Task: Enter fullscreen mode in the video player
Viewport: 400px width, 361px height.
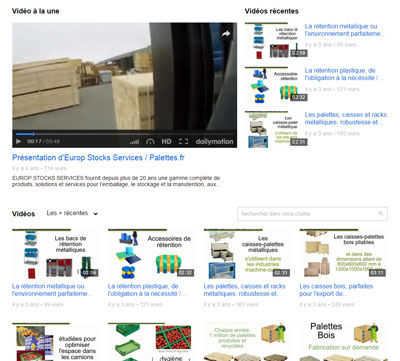Action: (183, 142)
